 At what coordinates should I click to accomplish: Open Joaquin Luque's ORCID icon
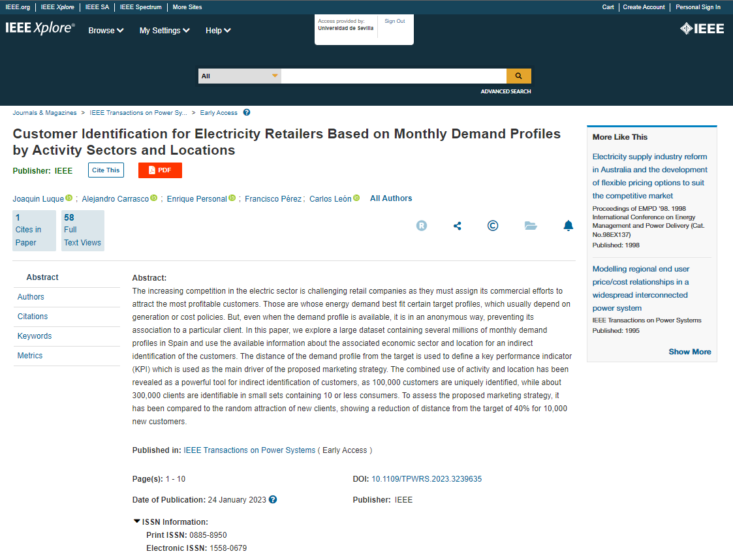[69, 198]
